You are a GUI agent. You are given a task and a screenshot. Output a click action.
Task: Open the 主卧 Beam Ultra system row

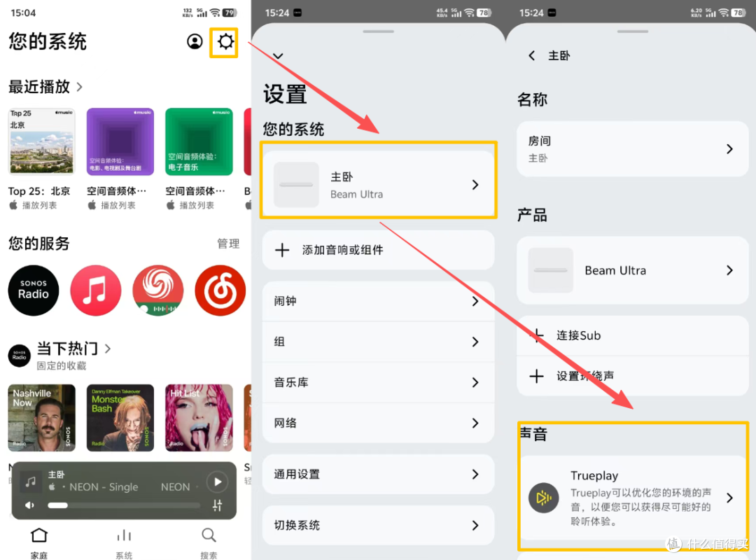378,185
